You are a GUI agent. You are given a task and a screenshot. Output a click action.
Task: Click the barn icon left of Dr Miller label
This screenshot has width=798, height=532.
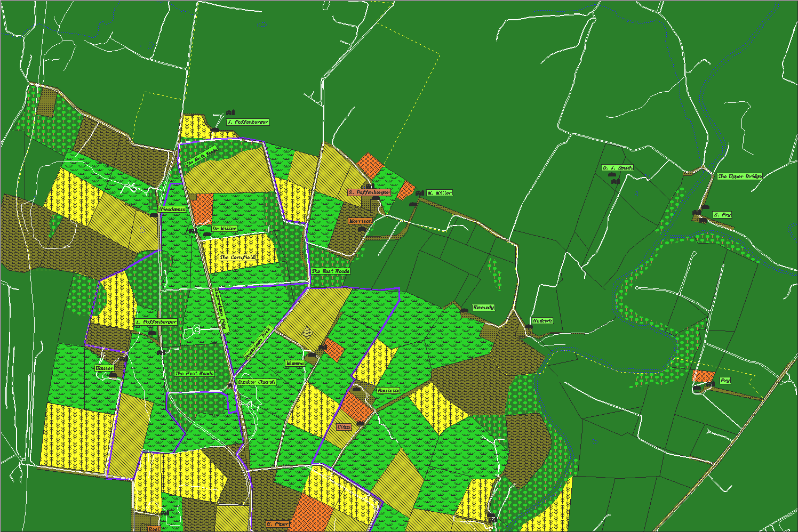click(x=193, y=231)
